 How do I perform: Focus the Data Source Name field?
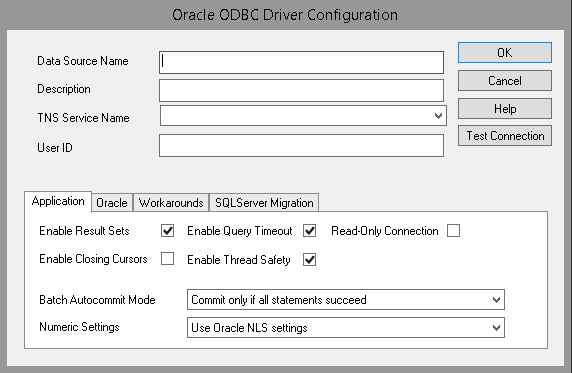click(301, 62)
